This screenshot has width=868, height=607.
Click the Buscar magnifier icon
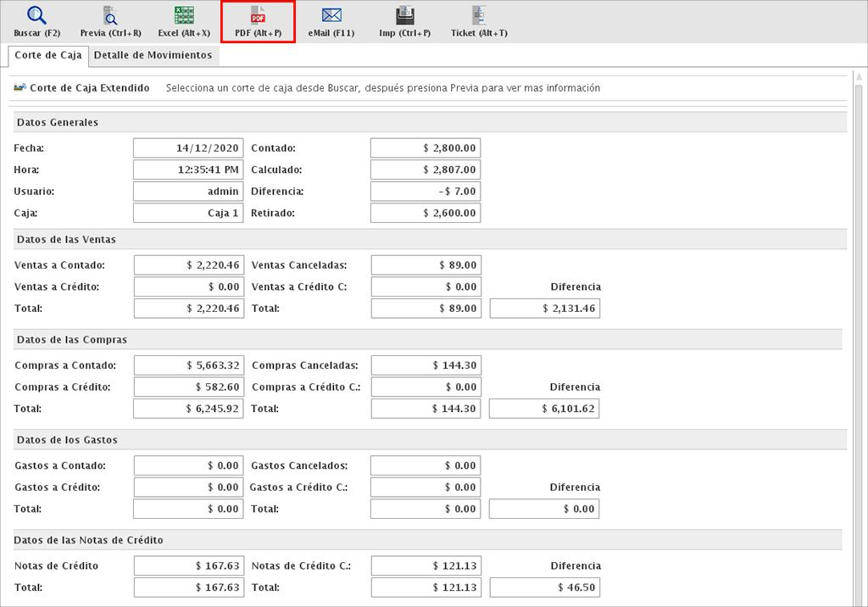[x=37, y=16]
